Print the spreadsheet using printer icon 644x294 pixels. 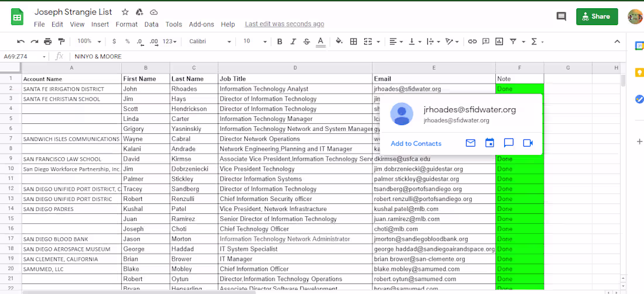[x=48, y=41]
